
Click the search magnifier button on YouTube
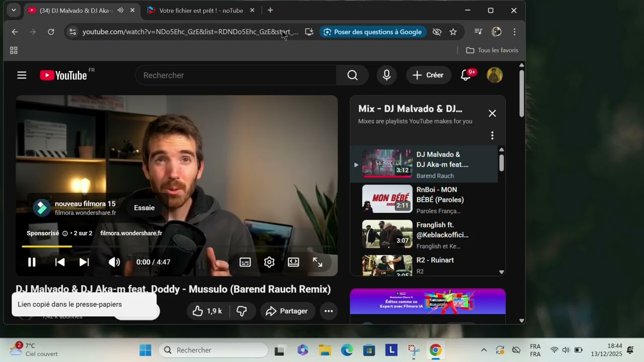pyautogui.click(x=353, y=75)
